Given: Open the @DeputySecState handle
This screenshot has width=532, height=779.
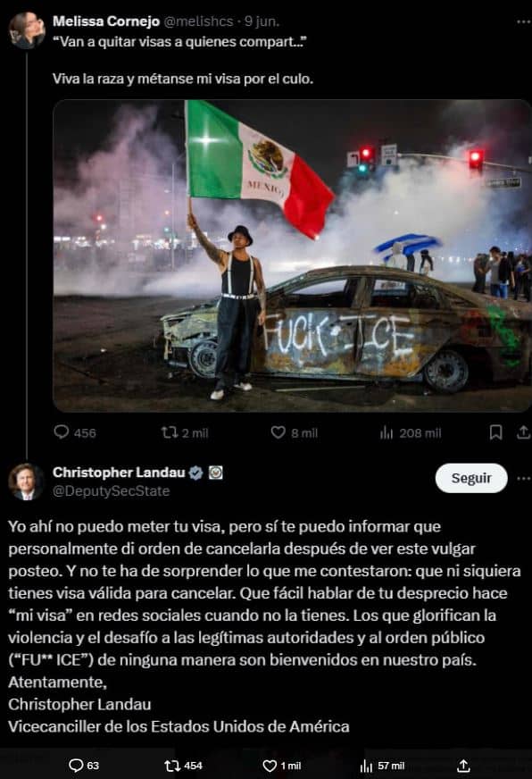Looking at the screenshot, I should tap(112, 490).
